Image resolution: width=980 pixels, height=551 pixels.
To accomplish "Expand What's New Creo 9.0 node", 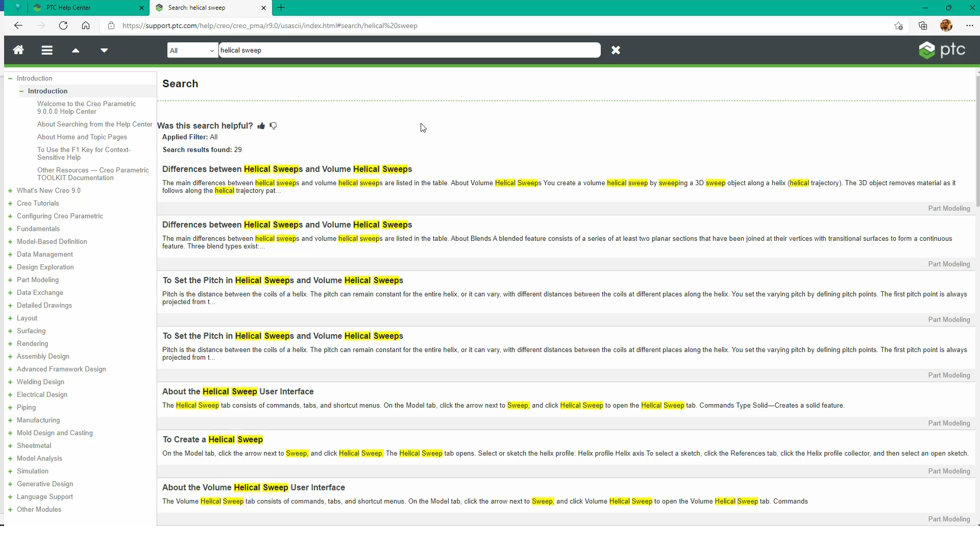I will click(10, 190).
